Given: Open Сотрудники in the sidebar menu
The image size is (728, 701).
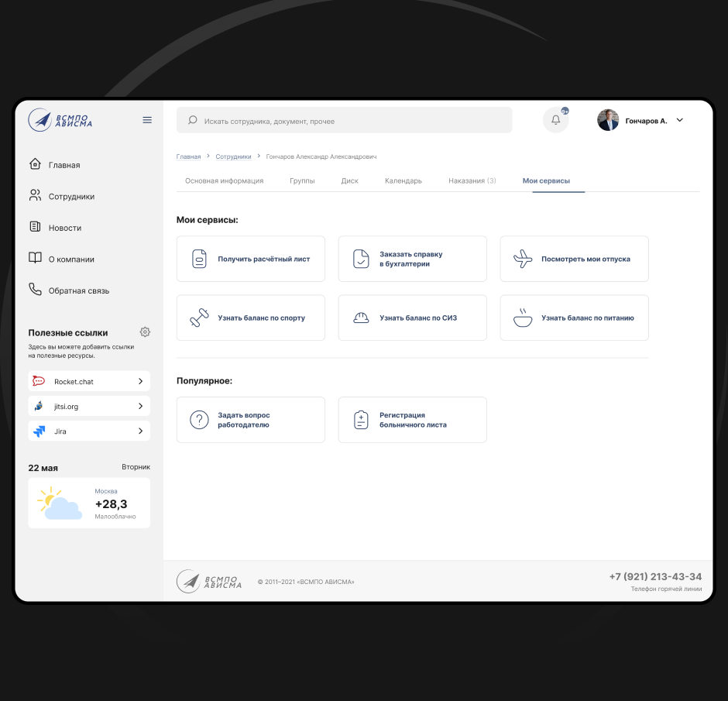Looking at the screenshot, I should click(70, 197).
